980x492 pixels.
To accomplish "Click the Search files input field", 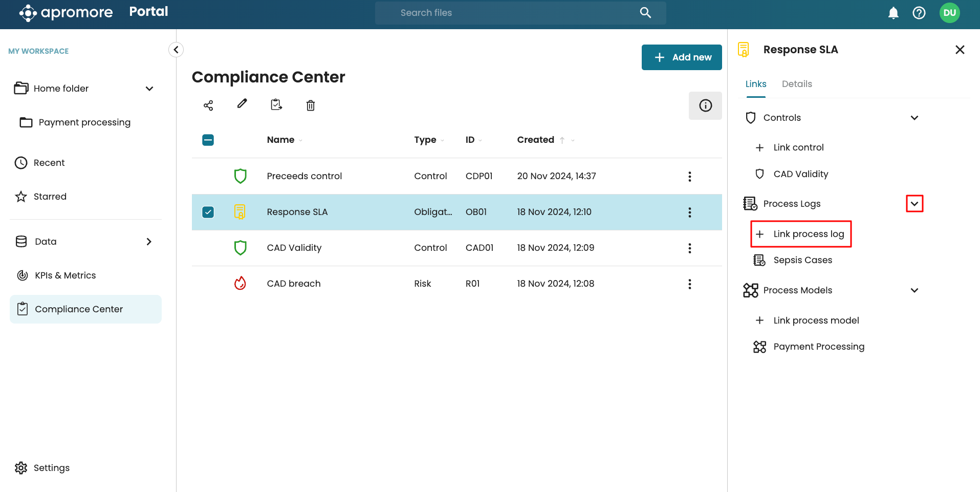I will tap(512, 13).
